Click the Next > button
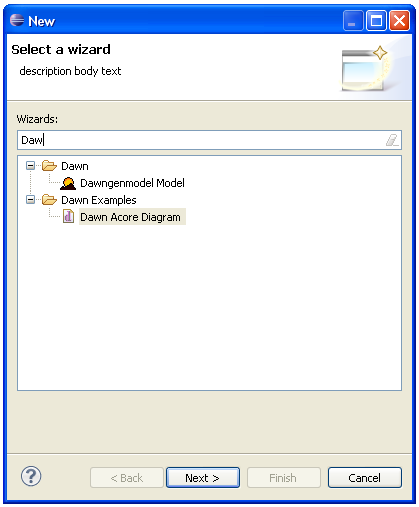The image size is (419, 507). pos(203,478)
